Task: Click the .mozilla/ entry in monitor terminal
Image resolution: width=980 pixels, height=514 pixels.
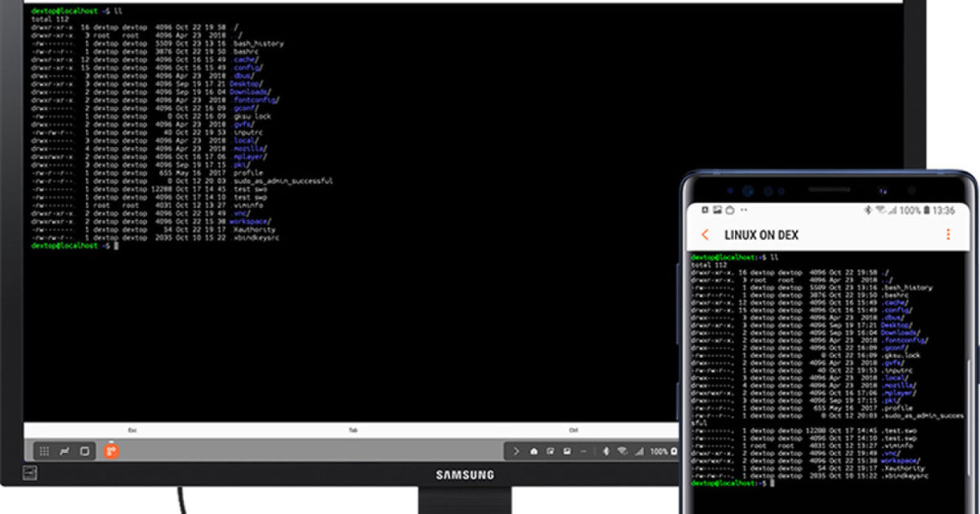Action: click(x=250, y=148)
